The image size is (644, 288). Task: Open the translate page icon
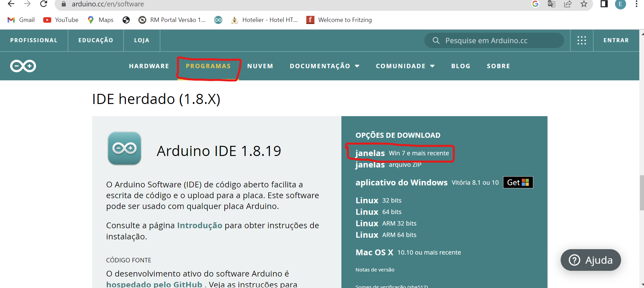[x=552, y=4]
